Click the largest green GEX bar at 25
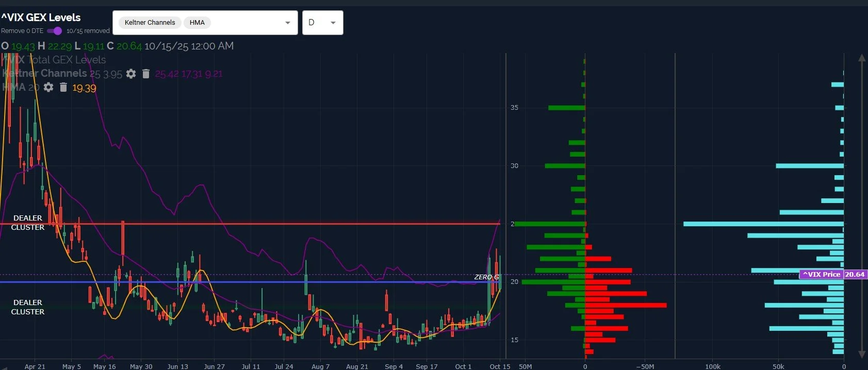This screenshot has height=370, width=868. [x=550, y=224]
